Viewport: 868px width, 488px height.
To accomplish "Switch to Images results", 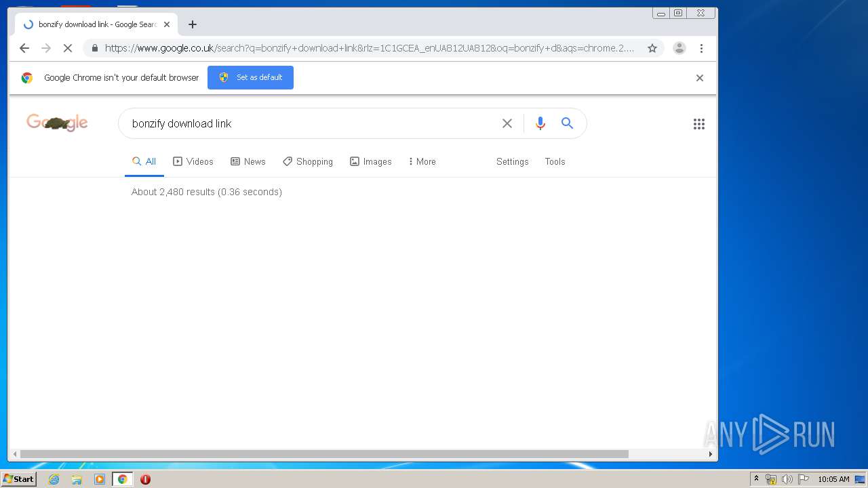I will click(371, 161).
